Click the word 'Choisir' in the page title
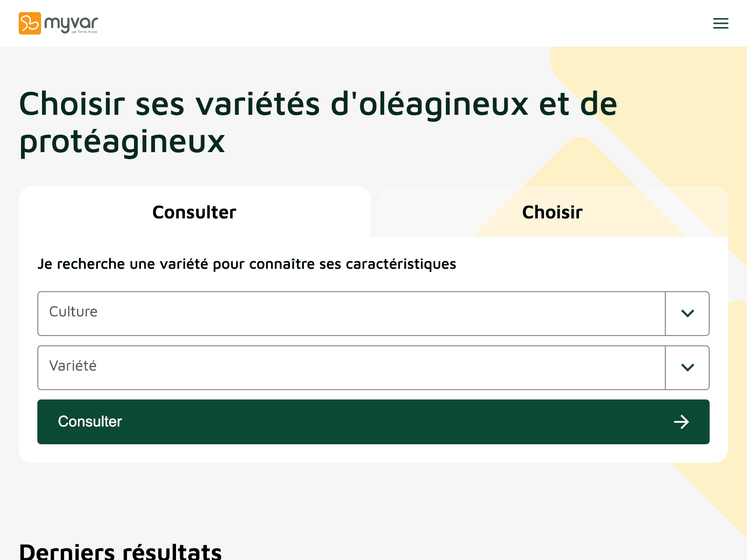The width and height of the screenshot is (747, 560). (72, 104)
